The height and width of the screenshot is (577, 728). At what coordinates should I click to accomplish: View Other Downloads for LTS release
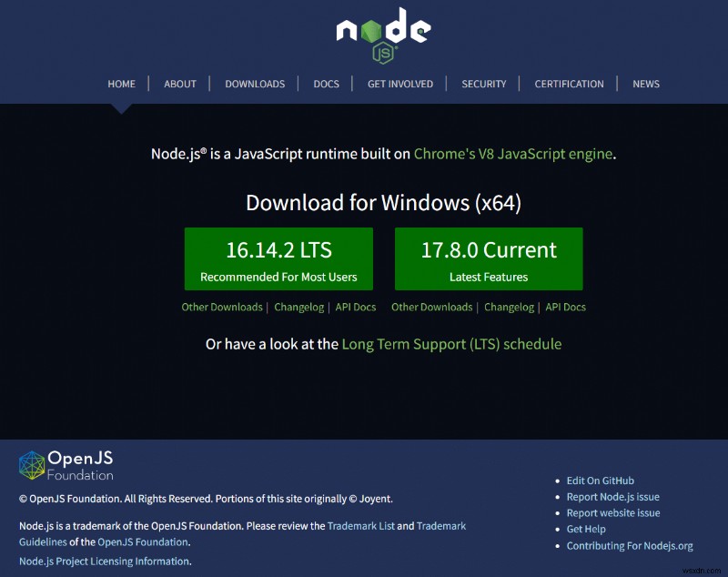[222, 308]
